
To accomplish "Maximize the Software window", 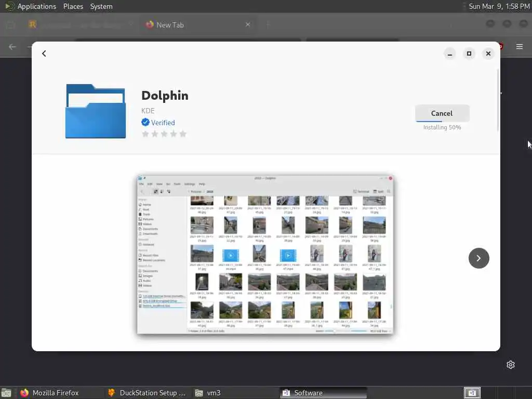I will (469, 54).
